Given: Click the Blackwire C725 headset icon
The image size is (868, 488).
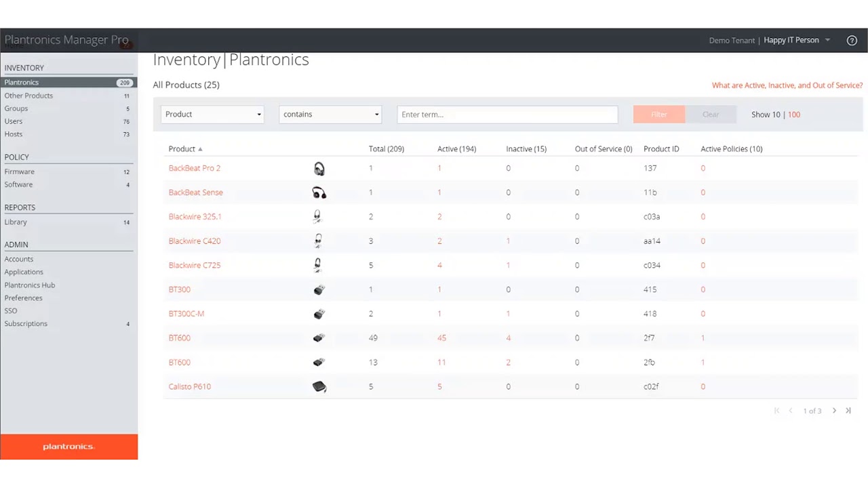Looking at the screenshot, I should coord(317,265).
